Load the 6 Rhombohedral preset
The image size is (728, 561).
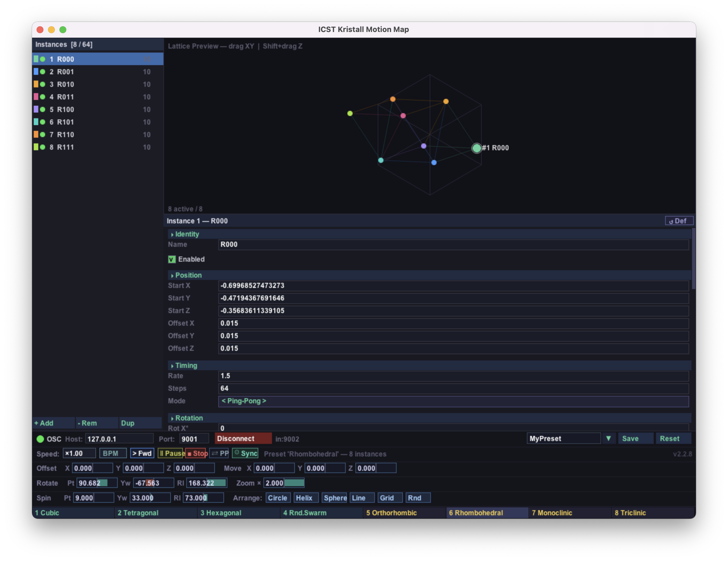click(487, 513)
